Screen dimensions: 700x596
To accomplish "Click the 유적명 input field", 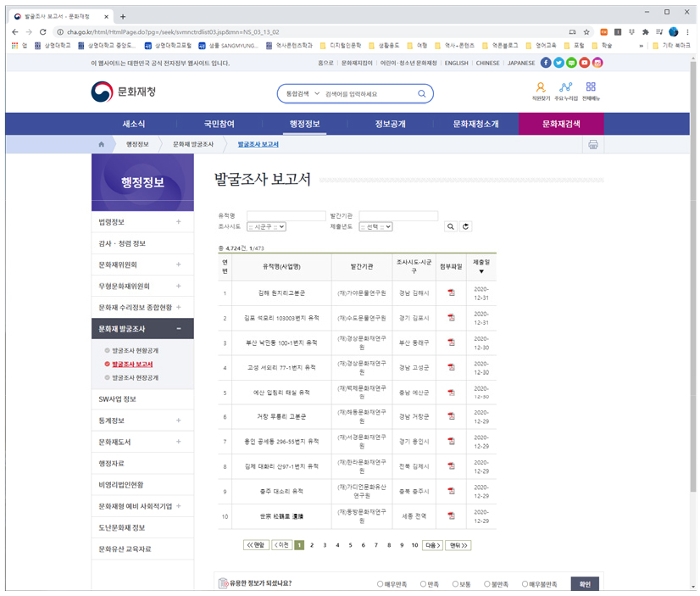I will (x=286, y=215).
